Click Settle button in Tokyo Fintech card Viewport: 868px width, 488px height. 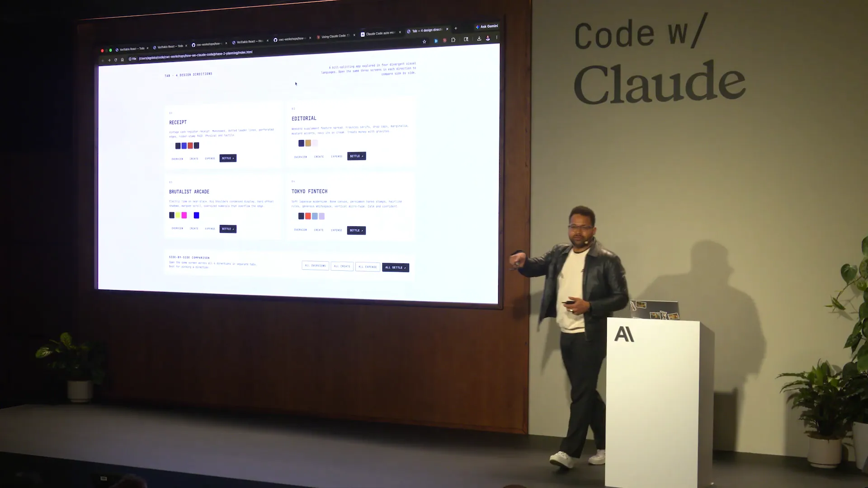pyautogui.click(x=356, y=230)
